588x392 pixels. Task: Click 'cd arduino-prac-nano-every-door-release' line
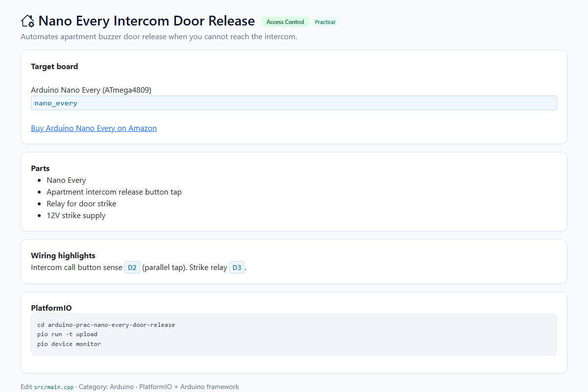click(x=106, y=325)
